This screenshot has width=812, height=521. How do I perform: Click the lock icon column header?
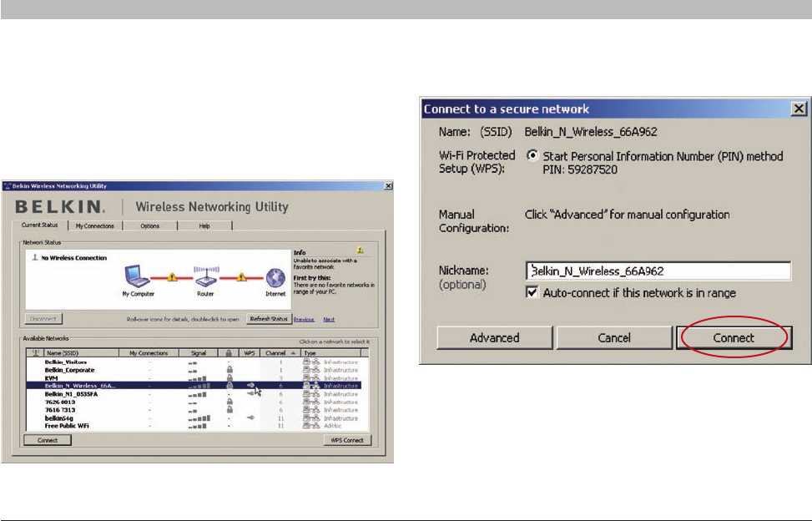[x=229, y=353]
